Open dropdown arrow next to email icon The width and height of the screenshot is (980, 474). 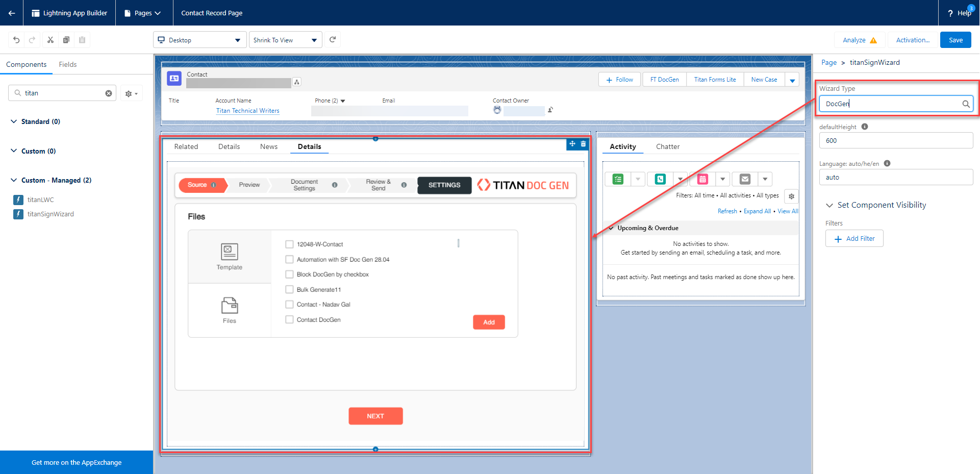tap(765, 179)
